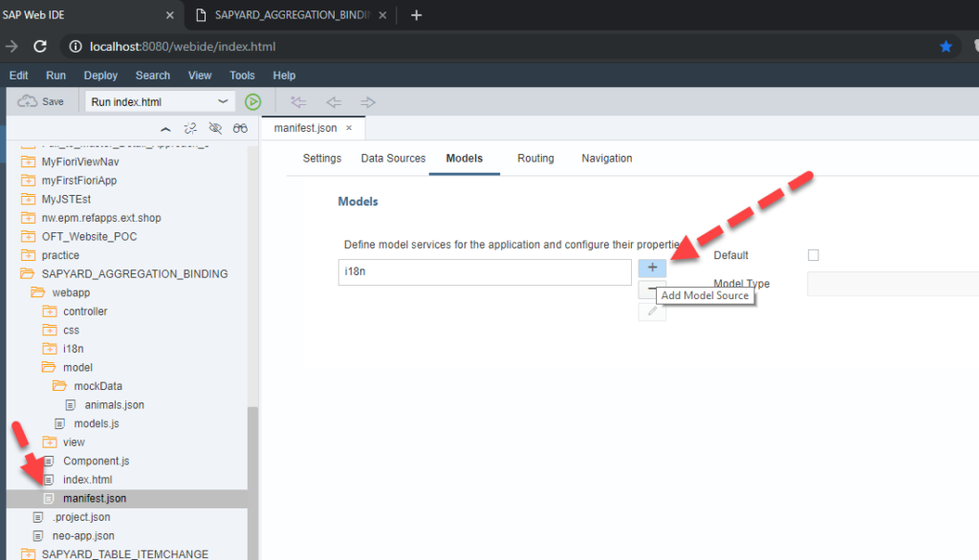Viewport: 979px width, 560px height.
Task: Expand the MyFioriViewNav folder icon
Action: (x=28, y=162)
